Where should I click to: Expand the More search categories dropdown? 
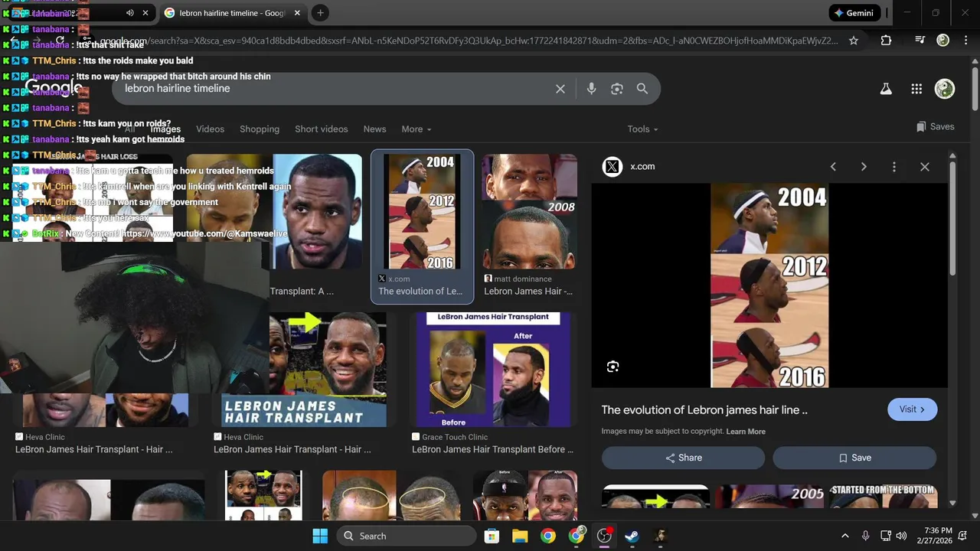pos(416,129)
